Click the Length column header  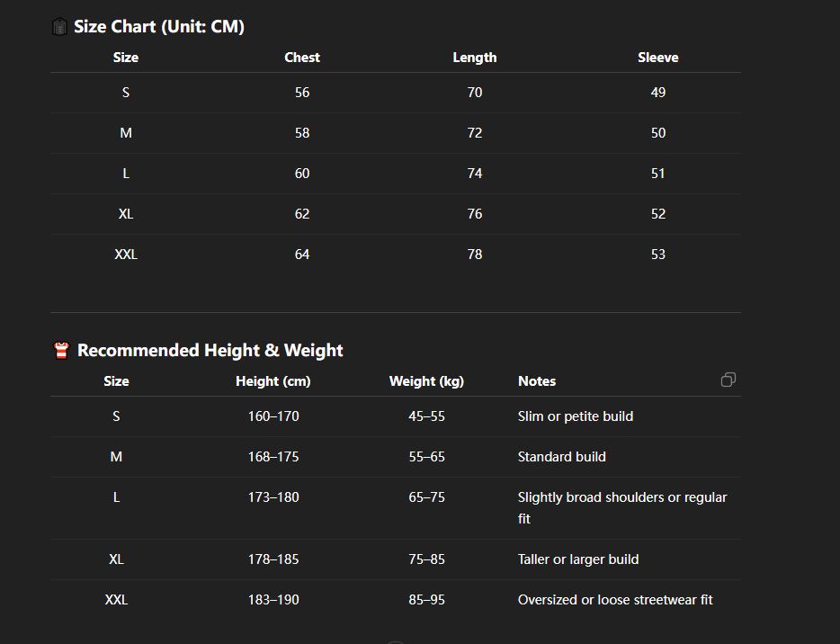(x=475, y=58)
